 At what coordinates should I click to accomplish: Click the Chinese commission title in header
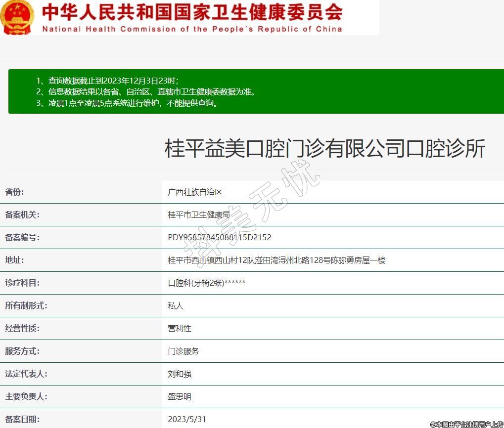(x=192, y=12)
